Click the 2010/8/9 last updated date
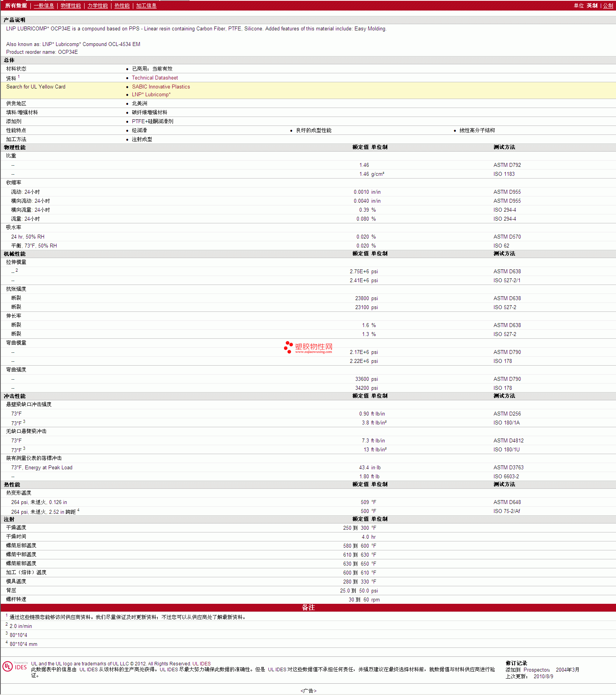The height and width of the screenshot is (695, 616). click(543, 677)
